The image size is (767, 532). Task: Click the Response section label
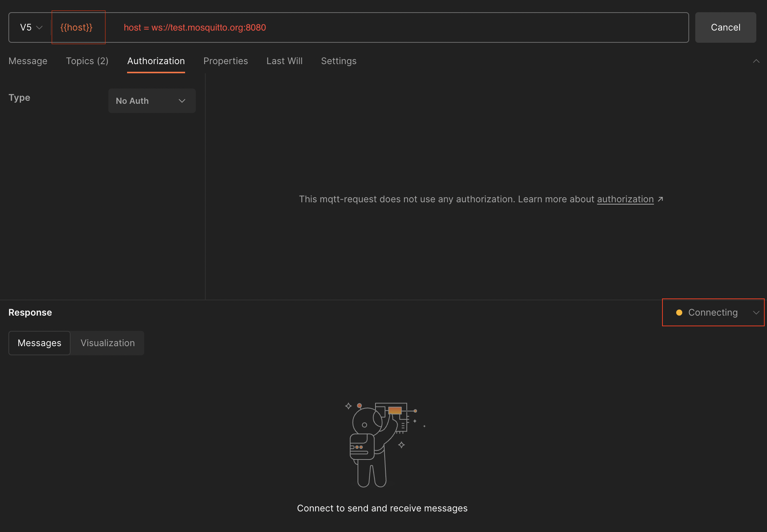(31, 312)
